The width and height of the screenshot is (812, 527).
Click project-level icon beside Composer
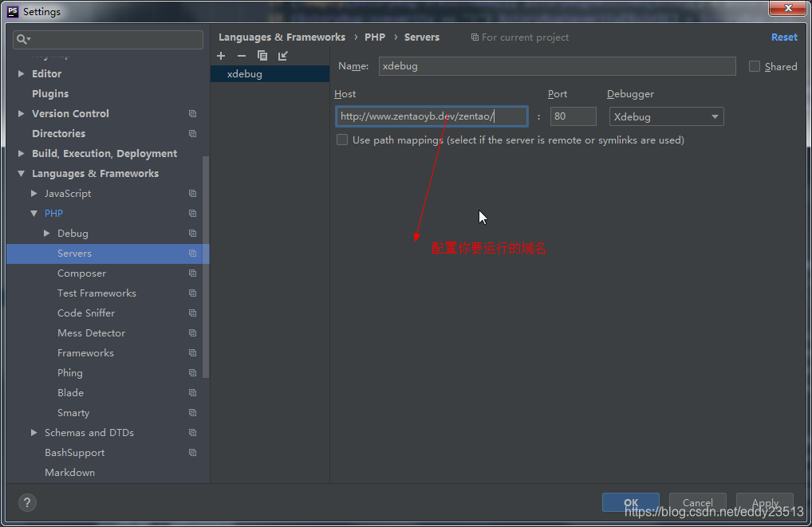(x=193, y=273)
